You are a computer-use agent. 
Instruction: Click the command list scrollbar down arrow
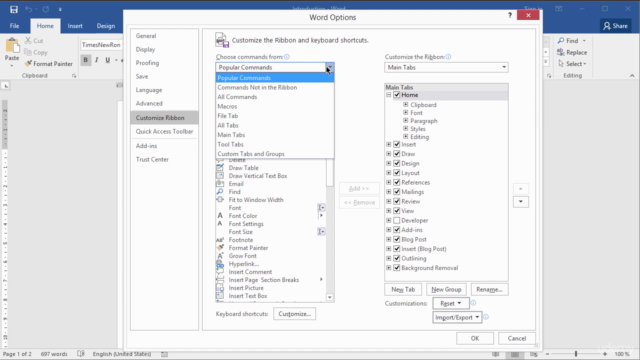point(330,297)
